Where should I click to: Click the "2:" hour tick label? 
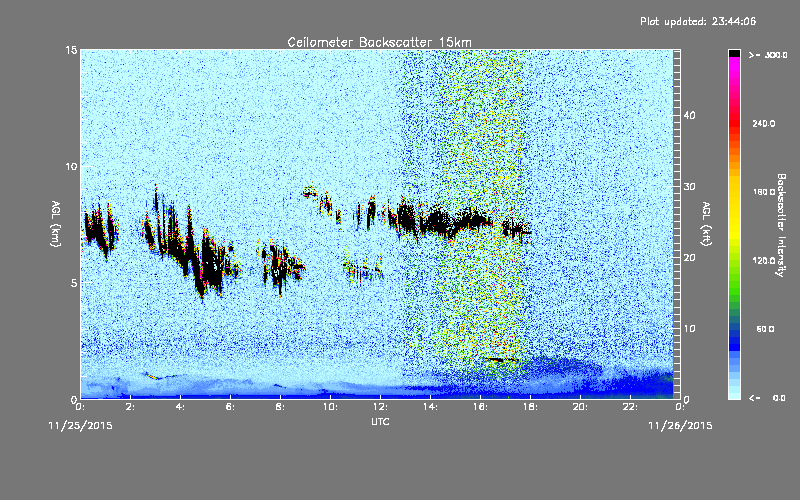[x=131, y=407]
